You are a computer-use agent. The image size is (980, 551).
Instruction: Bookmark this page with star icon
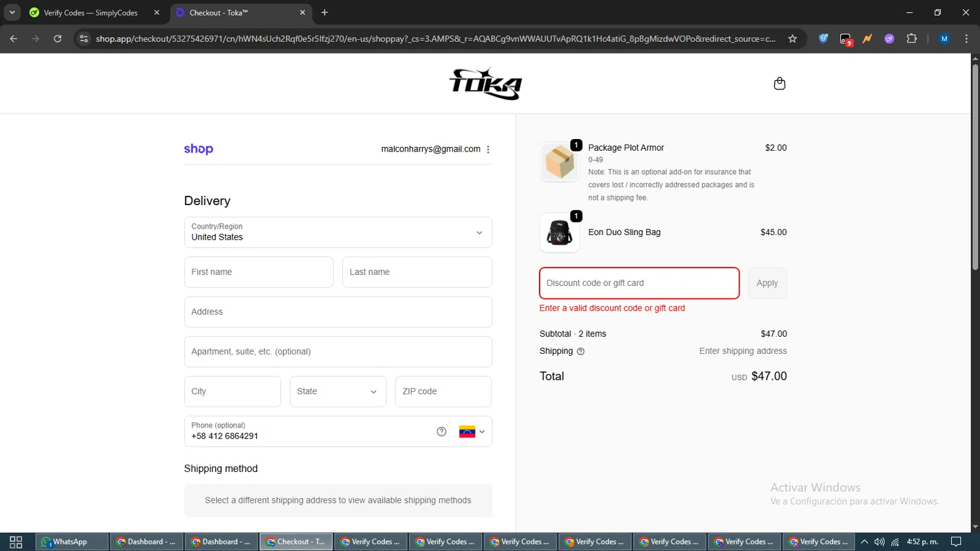792,39
